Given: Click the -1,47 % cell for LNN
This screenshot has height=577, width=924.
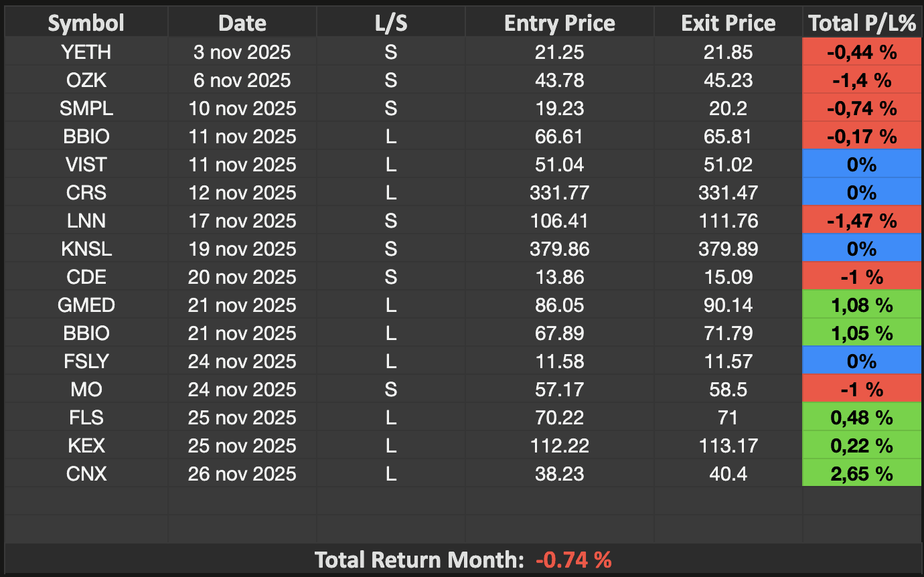Looking at the screenshot, I should pyautogui.click(x=862, y=221).
